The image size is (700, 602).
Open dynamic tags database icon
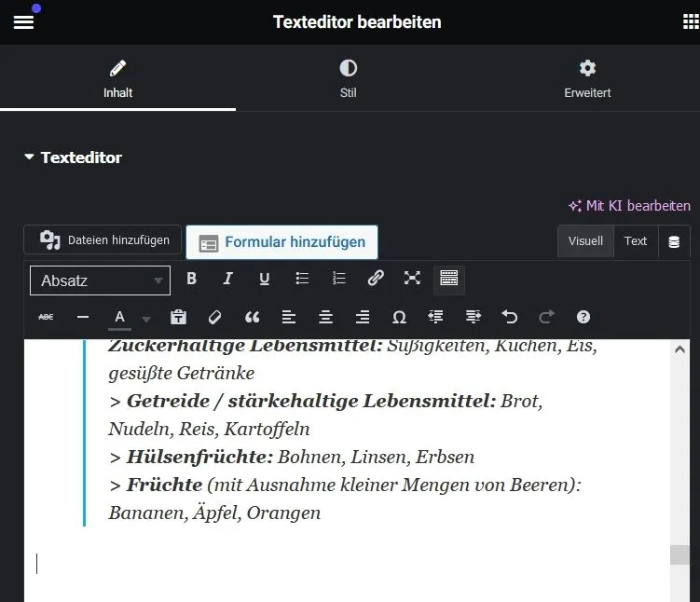click(x=674, y=241)
